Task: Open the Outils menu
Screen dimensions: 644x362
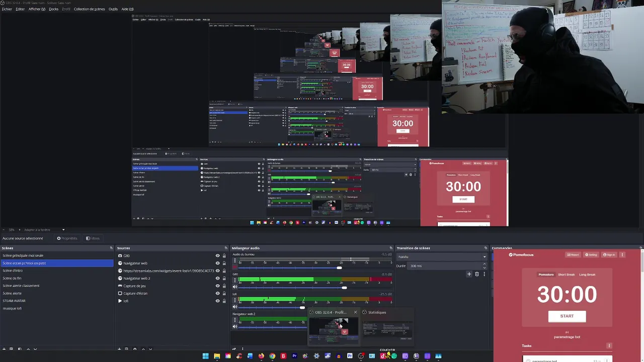Action: pos(113,9)
